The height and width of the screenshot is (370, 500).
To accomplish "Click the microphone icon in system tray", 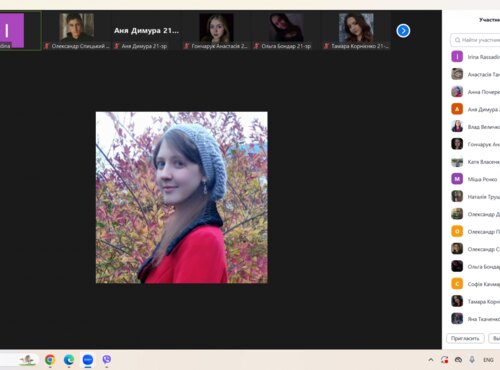I will [x=472, y=360].
